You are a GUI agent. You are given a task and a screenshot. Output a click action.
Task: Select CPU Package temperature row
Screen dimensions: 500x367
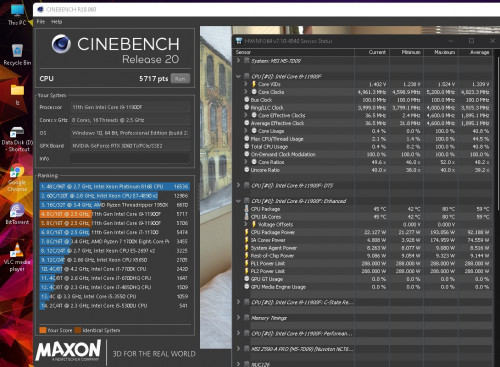[363, 209]
